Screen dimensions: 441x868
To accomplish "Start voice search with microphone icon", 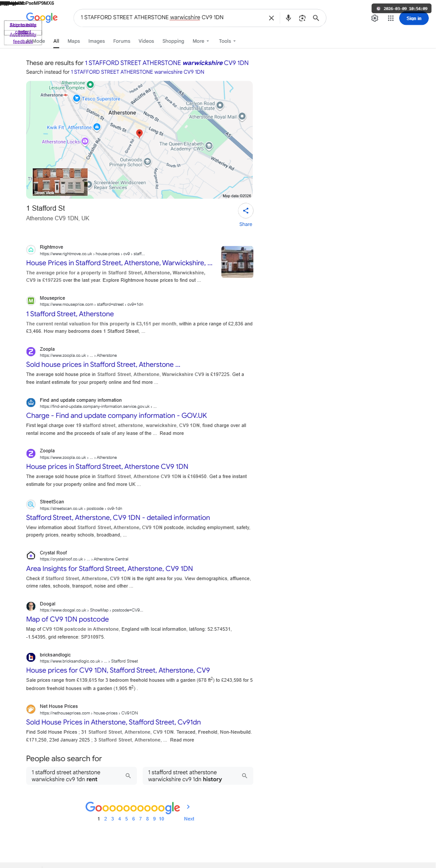I will (x=288, y=18).
